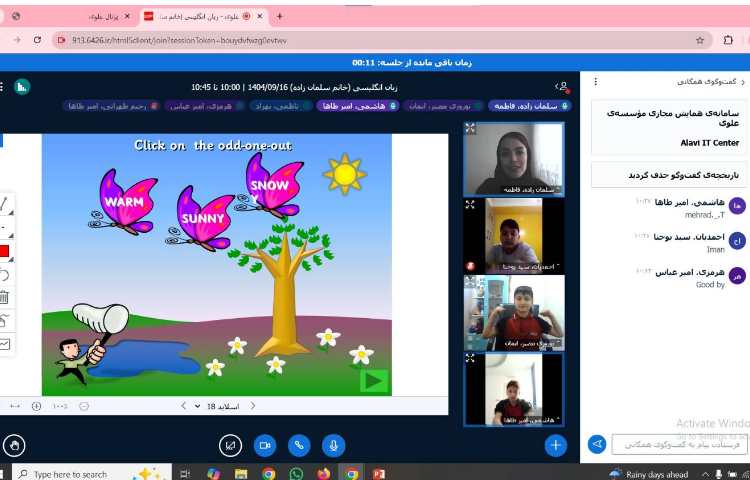This screenshot has height=480, width=750.
Task: Click the boy in red shirt webcam
Action: pyautogui.click(x=514, y=313)
